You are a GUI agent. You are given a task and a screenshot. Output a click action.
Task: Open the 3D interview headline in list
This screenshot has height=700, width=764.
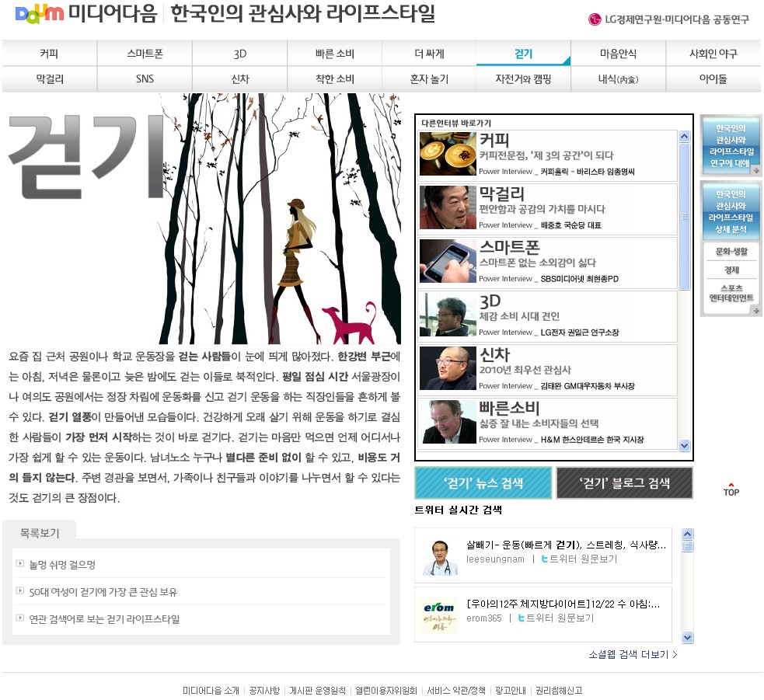point(490,301)
